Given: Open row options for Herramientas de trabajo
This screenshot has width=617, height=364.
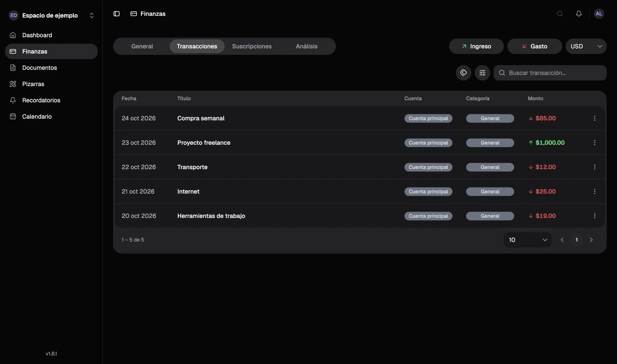Looking at the screenshot, I should click(x=595, y=216).
